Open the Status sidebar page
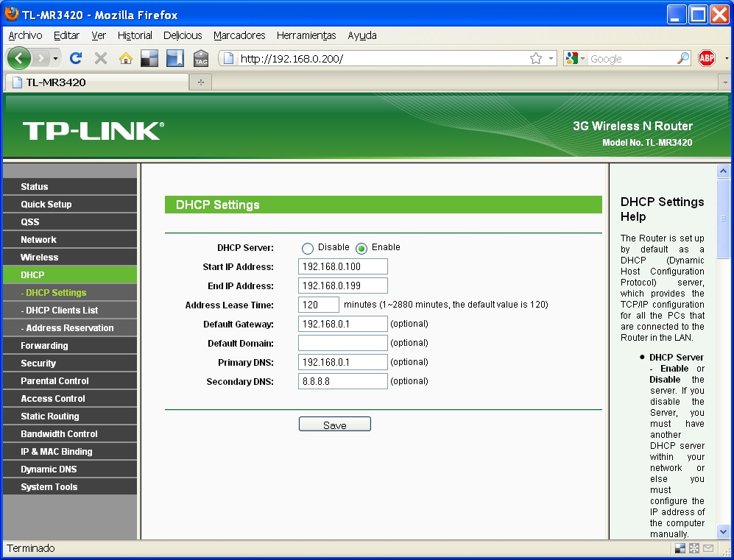Screen dimensions: 734x560 [x=70, y=187]
